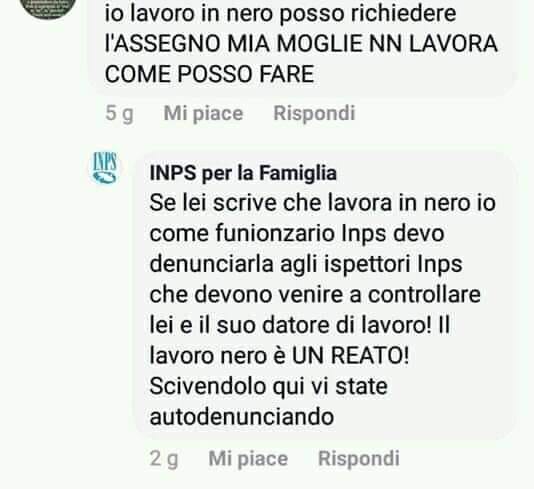The width and height of the screenshot is (534, 489).
Task: Tap the words "UN REATO!" in the reply
Action: 351,356
